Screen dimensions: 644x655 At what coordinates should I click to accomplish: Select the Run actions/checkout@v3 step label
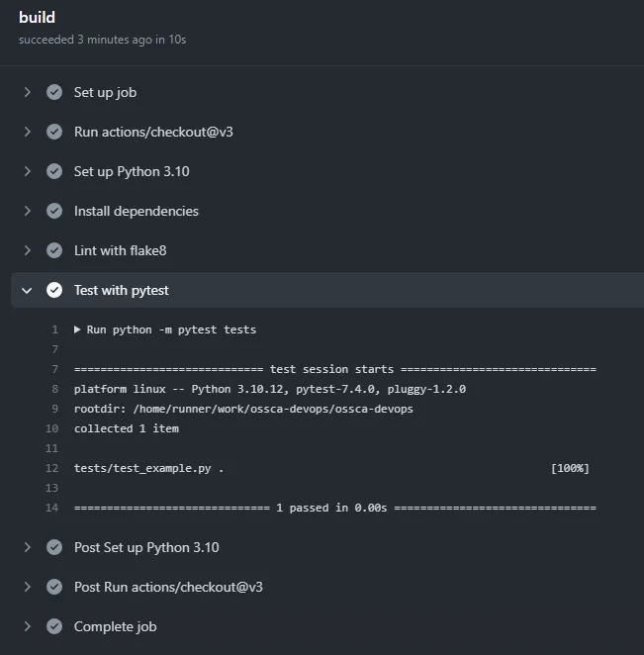pyautogui.click(x=153, y=132)
